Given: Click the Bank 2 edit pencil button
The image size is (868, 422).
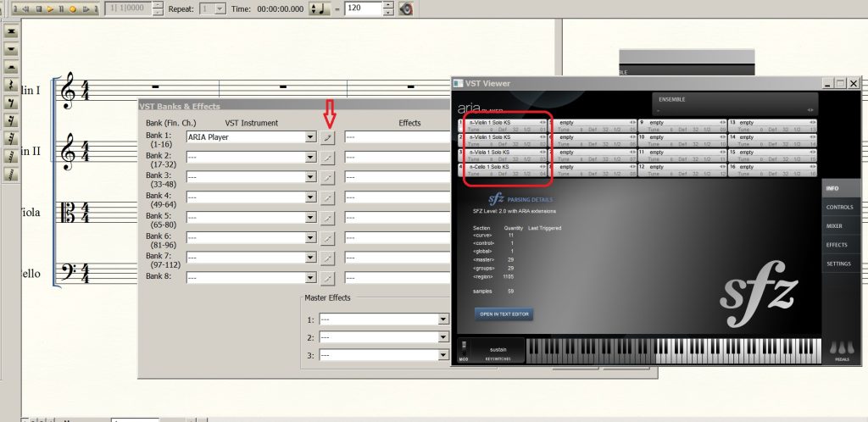Looking at the screenshot, I should tap(328, 157).
